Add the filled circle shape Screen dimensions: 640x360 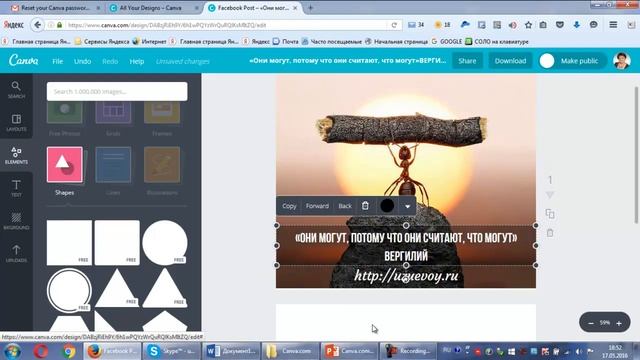click(165, 242)
